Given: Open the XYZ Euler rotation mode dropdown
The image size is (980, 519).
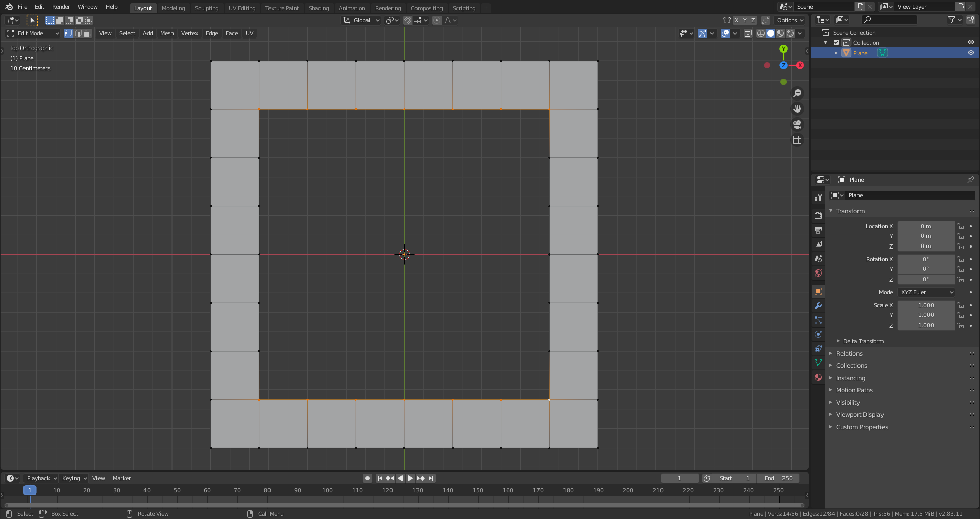Looking at the screenshot, I should 926,292.
